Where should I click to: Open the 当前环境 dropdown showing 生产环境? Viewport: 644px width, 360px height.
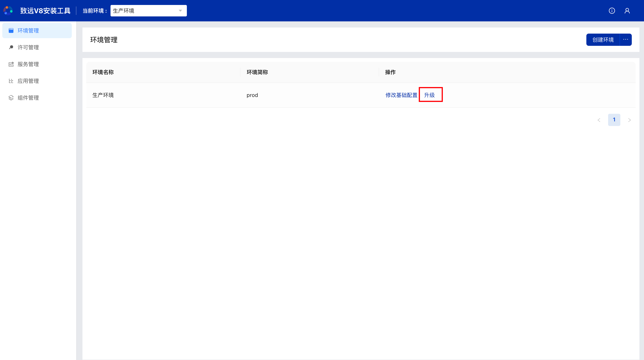tap(148, 11)
